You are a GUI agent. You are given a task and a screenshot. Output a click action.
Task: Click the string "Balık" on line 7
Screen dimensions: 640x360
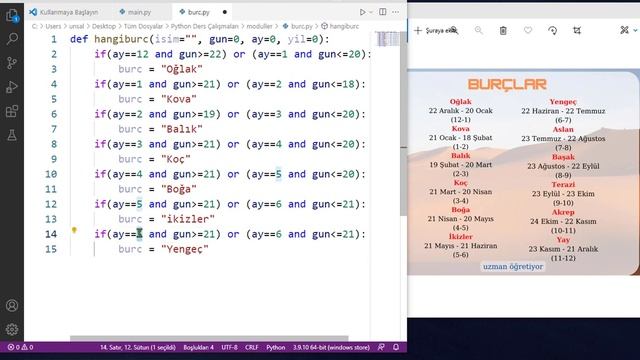(182, 129)
